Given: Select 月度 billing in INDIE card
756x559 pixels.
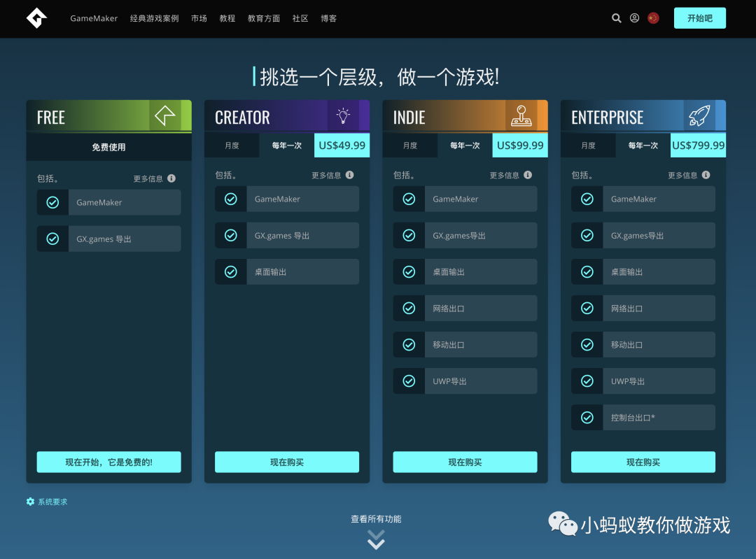Looking at the screenshot, I should (x=410, y=146).
